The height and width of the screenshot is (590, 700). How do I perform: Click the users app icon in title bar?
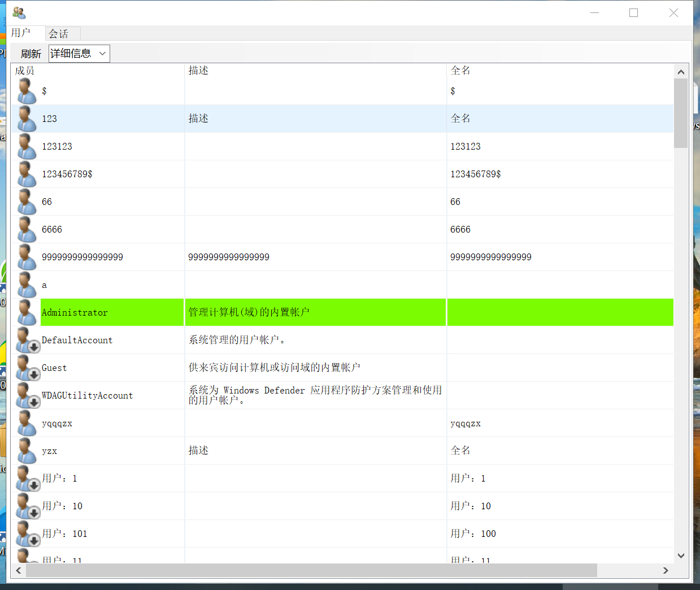click(x=19, y=12)
